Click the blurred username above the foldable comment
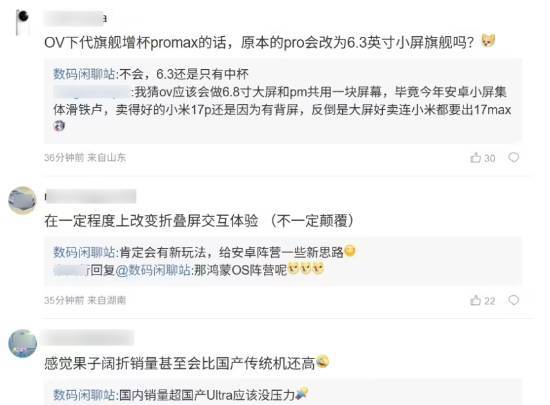550x405 pixels. click(x=90, y=196)
